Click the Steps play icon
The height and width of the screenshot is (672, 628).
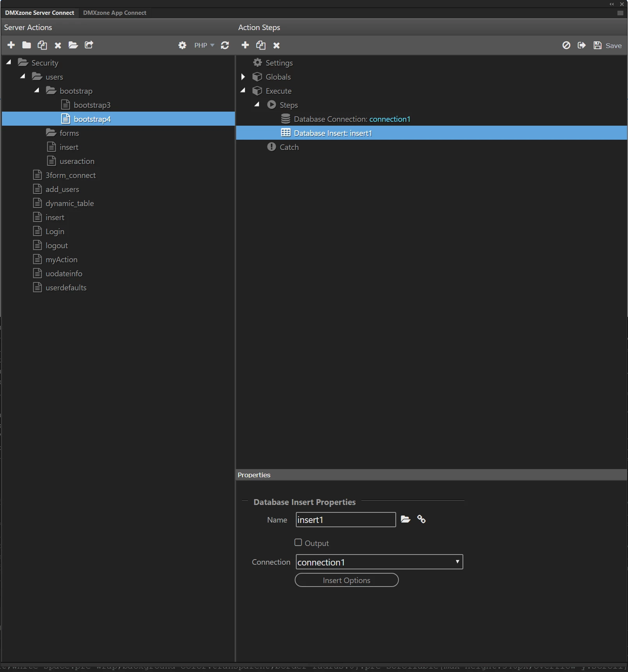(x=272, y=105)
